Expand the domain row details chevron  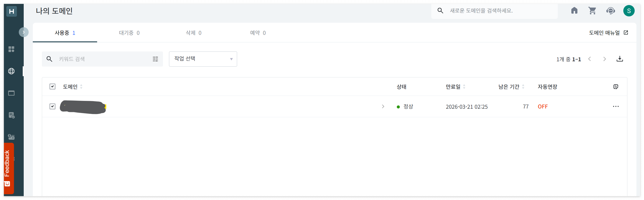(383, 106)
